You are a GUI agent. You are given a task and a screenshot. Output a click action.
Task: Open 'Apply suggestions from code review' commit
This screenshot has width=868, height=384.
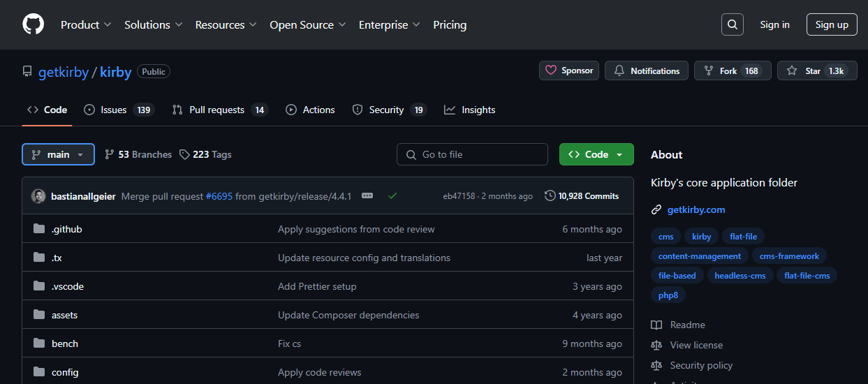[356, 229]
